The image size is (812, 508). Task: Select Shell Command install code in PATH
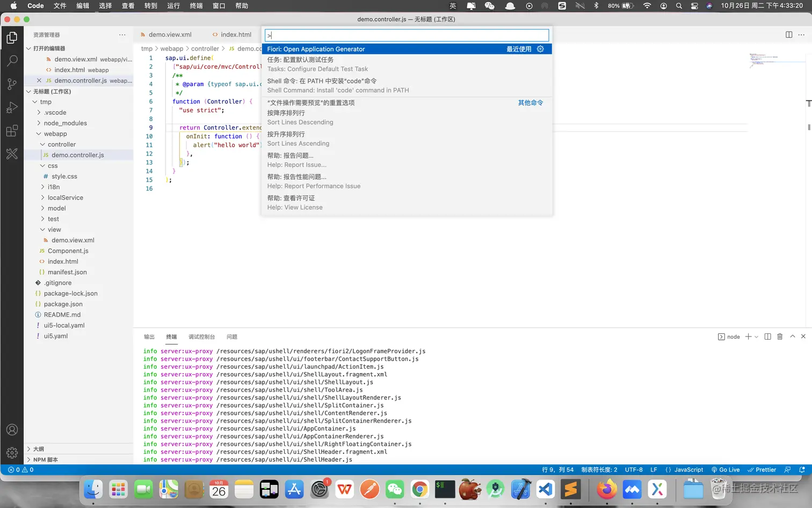(x=407, y=85)
